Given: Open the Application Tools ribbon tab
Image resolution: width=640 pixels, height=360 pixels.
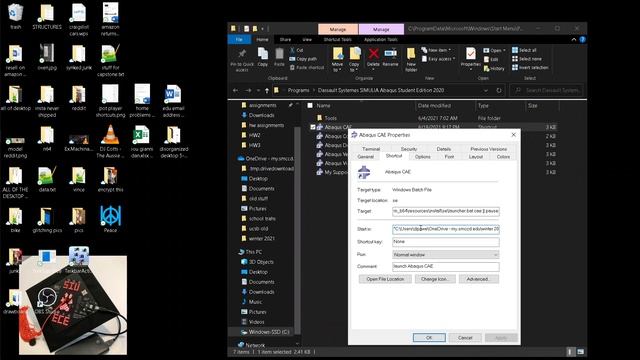Looking at the screenshot, I should click(381, 40).
